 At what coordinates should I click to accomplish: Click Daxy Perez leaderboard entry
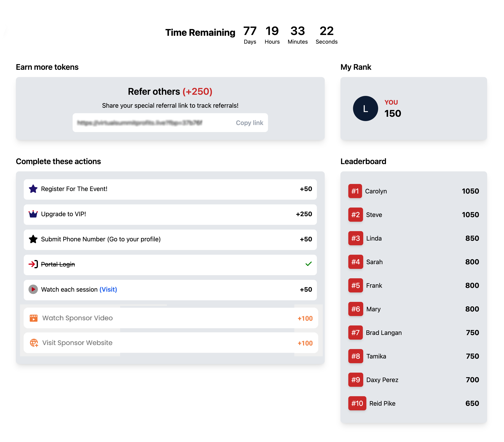coord(382,380)
